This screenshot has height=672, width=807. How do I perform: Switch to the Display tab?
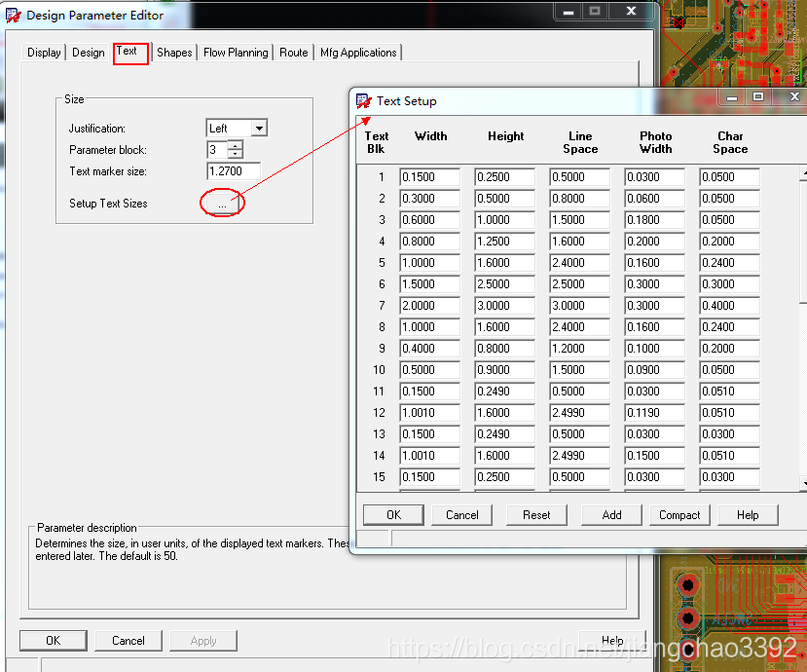click(44, 53)
